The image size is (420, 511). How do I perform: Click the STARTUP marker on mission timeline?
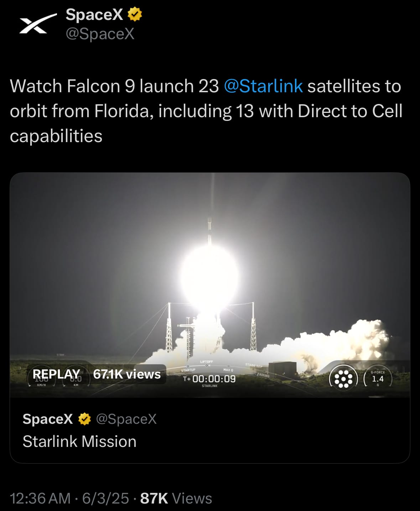pos(188,370)
